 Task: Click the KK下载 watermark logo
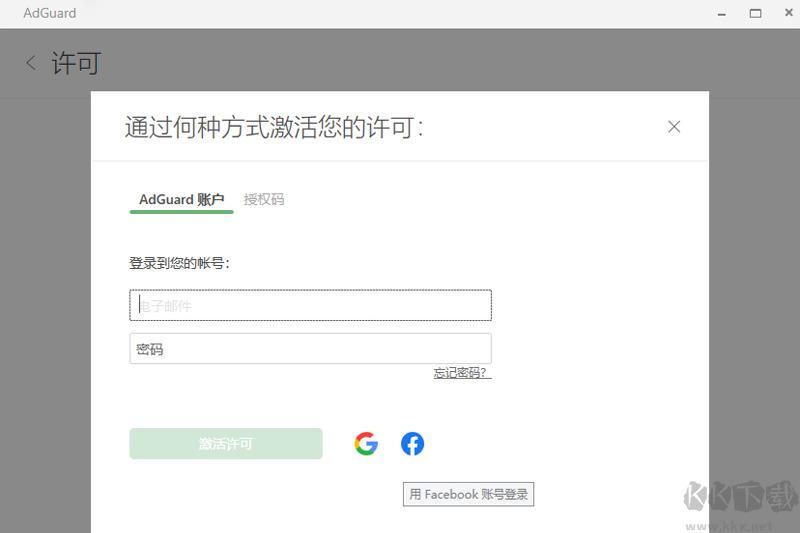(x=740, y=498)
